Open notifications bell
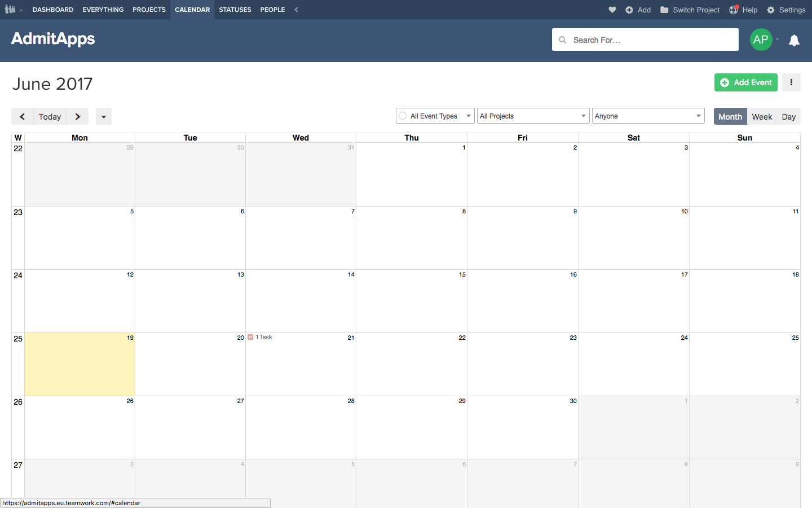The height and width of the screenshot is (508, 812). (x=794, y=40)
